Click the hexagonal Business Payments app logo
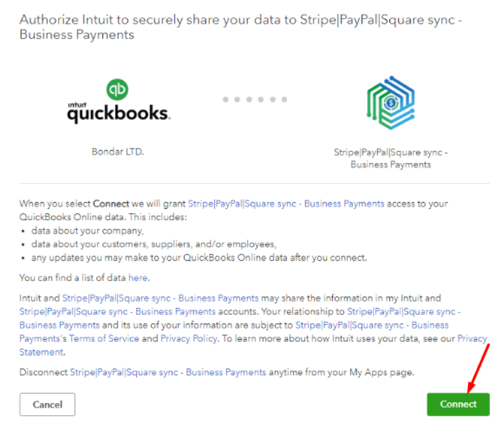The width and height of the screenshot is (504, 426). point(391,103)
